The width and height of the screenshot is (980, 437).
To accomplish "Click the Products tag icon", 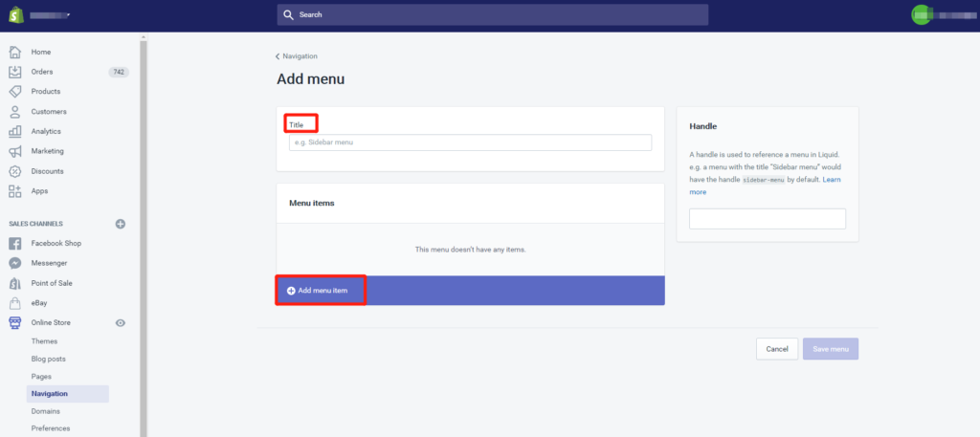I will (x=15, y=91).
